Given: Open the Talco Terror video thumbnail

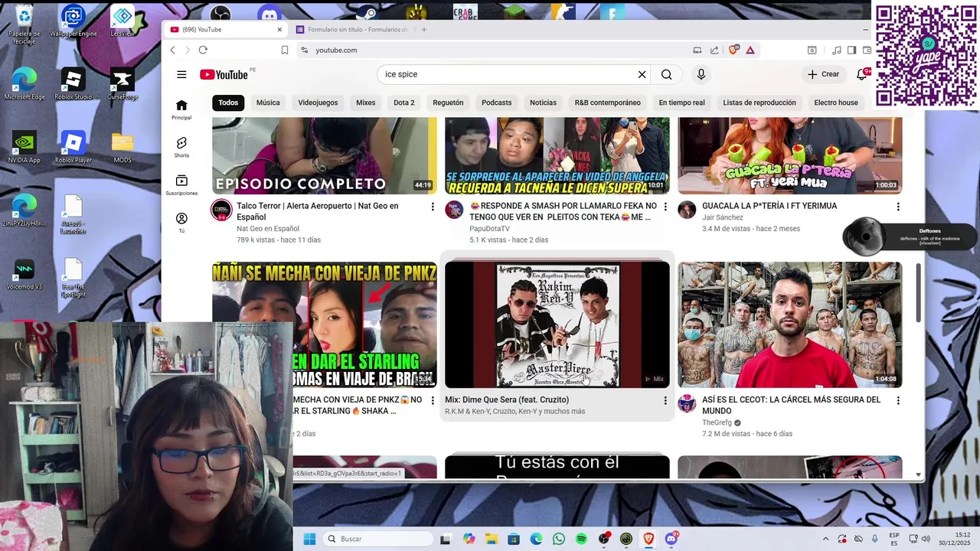Looking at the screenshot, I should (325, 155).
